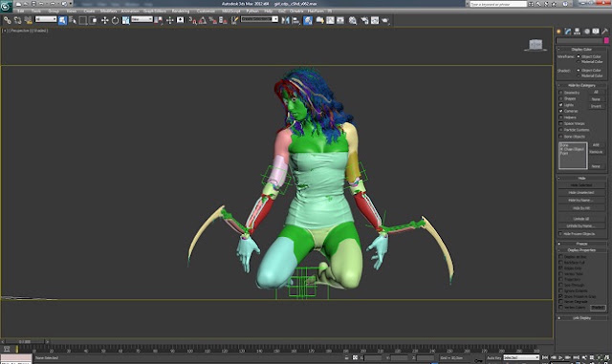Screen dimensions: 612x364
Task: Select the Rotate transform tool
Action: [115, 20]
